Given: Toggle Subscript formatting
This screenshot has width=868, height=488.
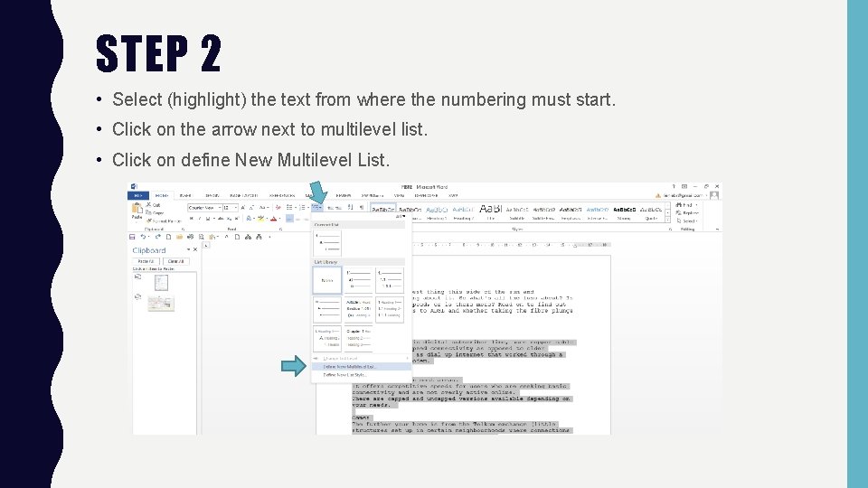Looking at the screenshot, I should pos(229,218).
